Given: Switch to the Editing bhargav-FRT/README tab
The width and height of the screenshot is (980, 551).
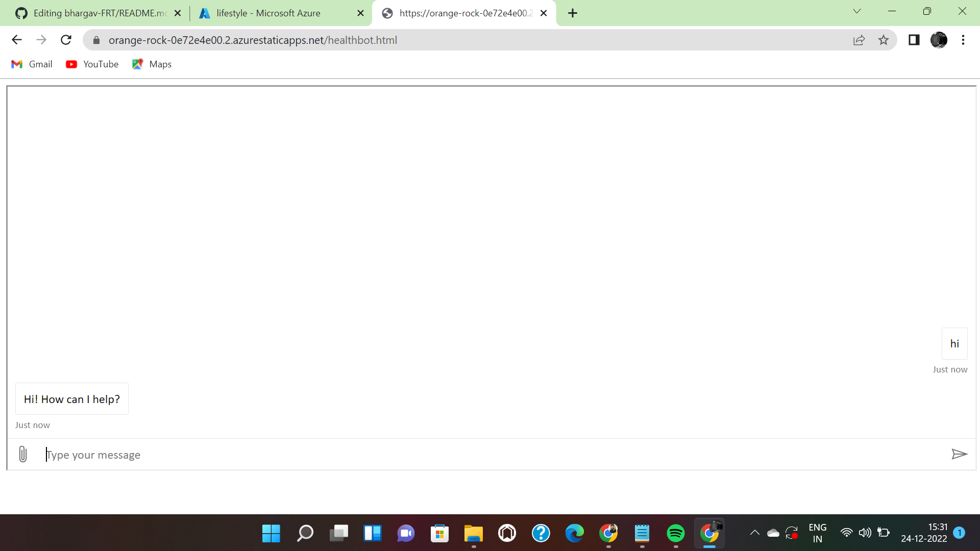Looking at the screenshot, I should pyautogui.click(x=98, y=13).
